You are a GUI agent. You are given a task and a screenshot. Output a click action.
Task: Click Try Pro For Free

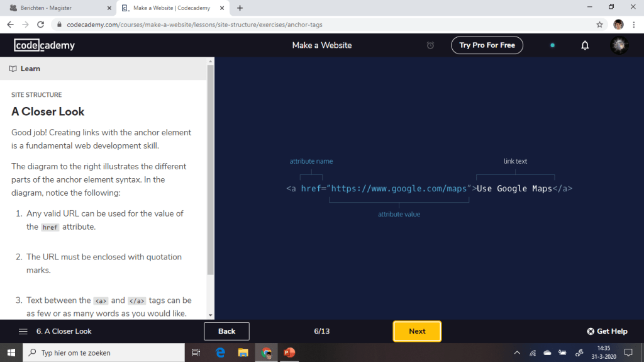point(487,45)
